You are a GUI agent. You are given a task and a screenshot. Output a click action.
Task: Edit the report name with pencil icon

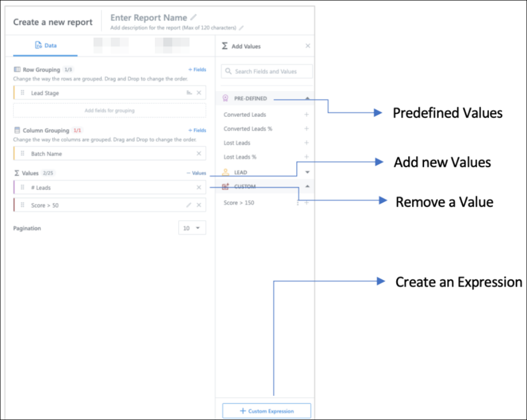[194, 17]
